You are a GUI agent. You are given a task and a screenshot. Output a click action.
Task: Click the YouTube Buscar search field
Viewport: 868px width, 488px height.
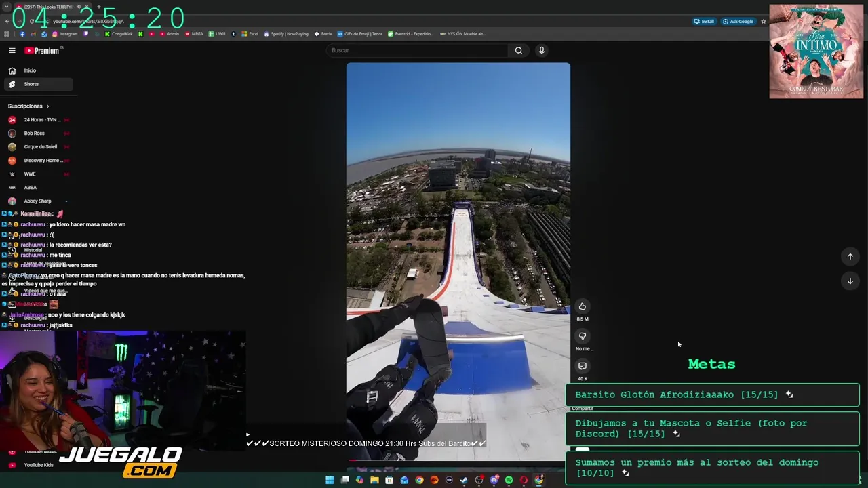417,50
